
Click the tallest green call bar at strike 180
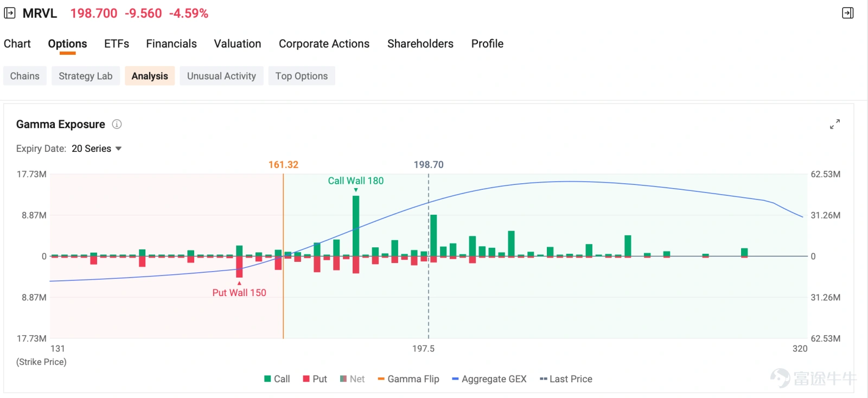coord(356,226)
